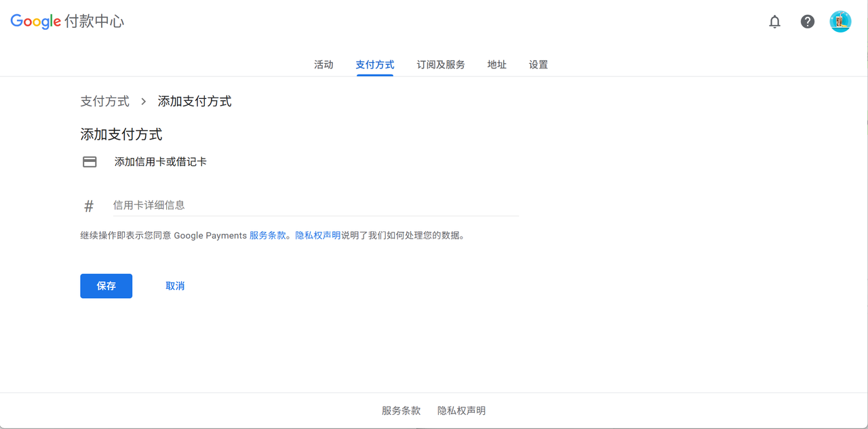Viewport: 868px width, 429px height.
Task: Open the 隐私权声明 link in the consent text
Action: 318,235
